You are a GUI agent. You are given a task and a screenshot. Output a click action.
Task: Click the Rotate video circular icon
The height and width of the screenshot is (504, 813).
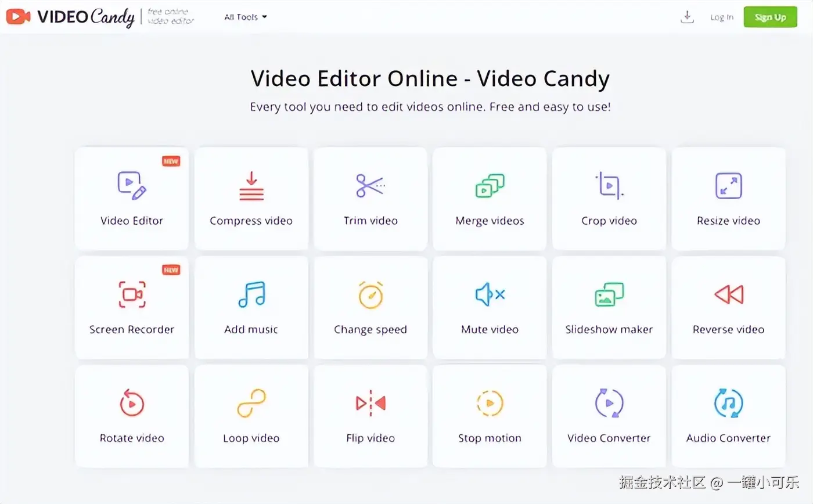tap(132, 402)
